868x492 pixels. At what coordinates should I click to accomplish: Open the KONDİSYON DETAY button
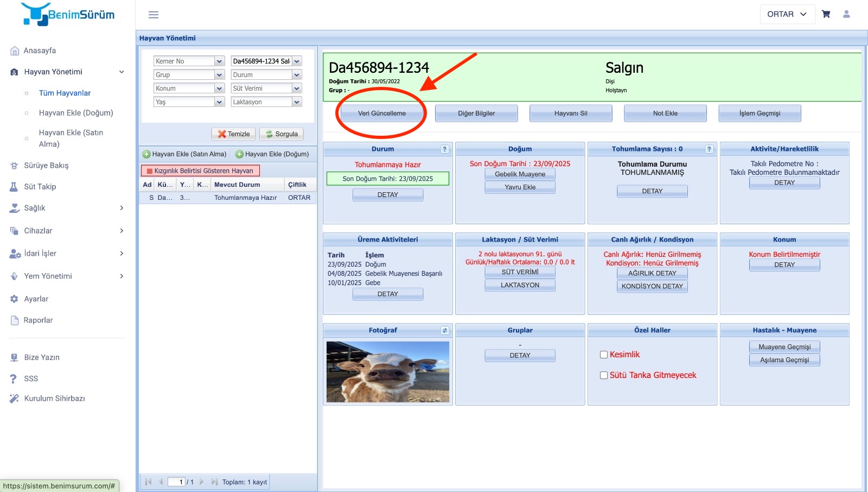pos(652,286)
